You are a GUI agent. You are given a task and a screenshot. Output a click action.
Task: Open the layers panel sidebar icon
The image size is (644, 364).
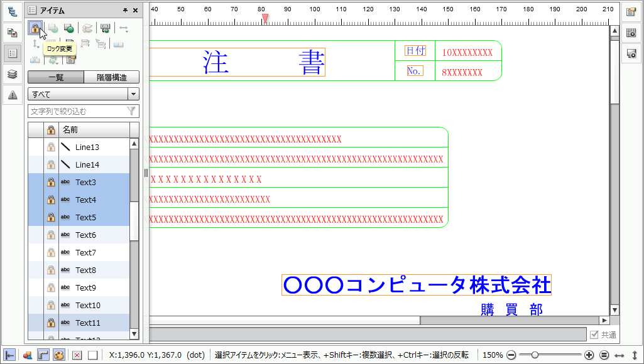[x=13, y=74]
